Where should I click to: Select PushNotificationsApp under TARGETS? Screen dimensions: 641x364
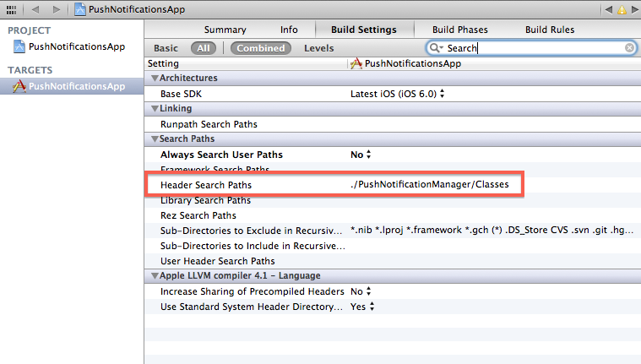pyautogui.click(x=77, y=86)
